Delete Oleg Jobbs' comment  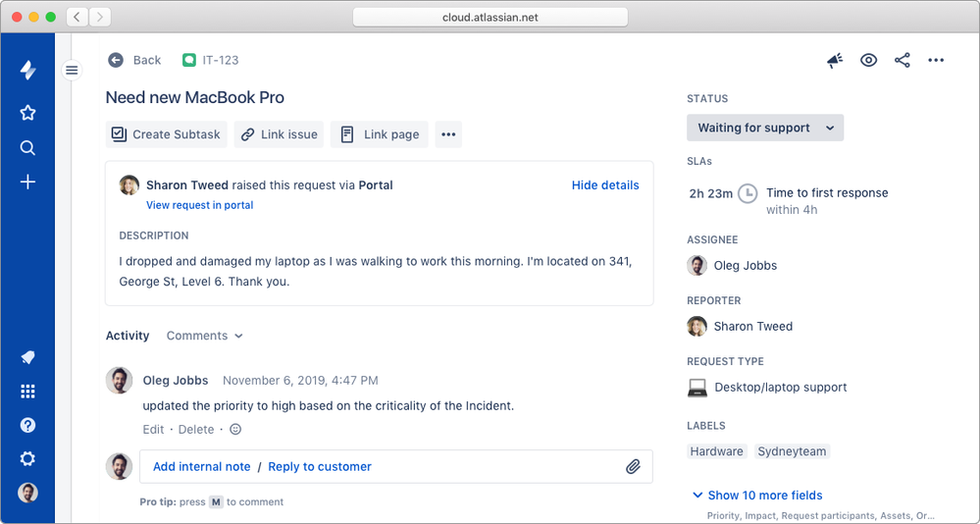tap(196, 430)
